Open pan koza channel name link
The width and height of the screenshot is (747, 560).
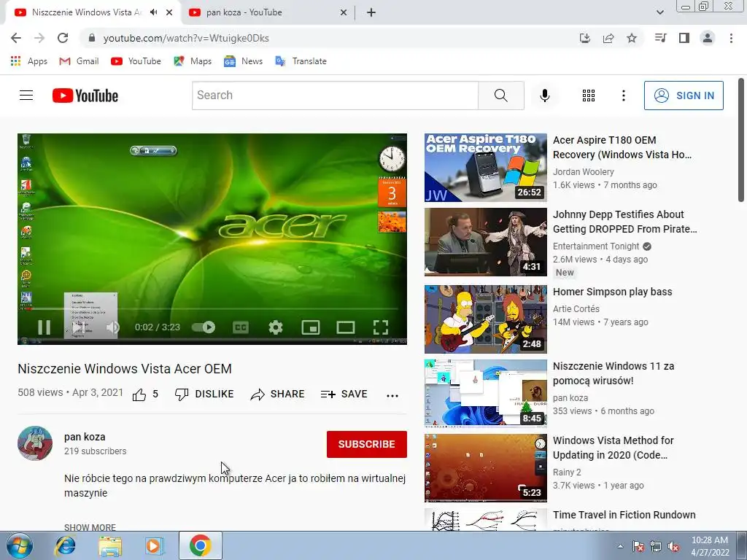tap(85, 437)
